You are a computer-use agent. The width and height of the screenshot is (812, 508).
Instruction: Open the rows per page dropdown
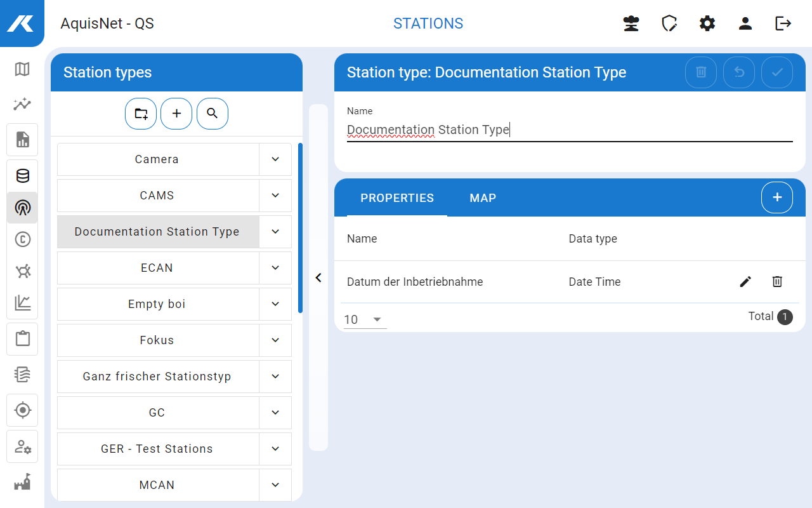[x=364, y=319]
